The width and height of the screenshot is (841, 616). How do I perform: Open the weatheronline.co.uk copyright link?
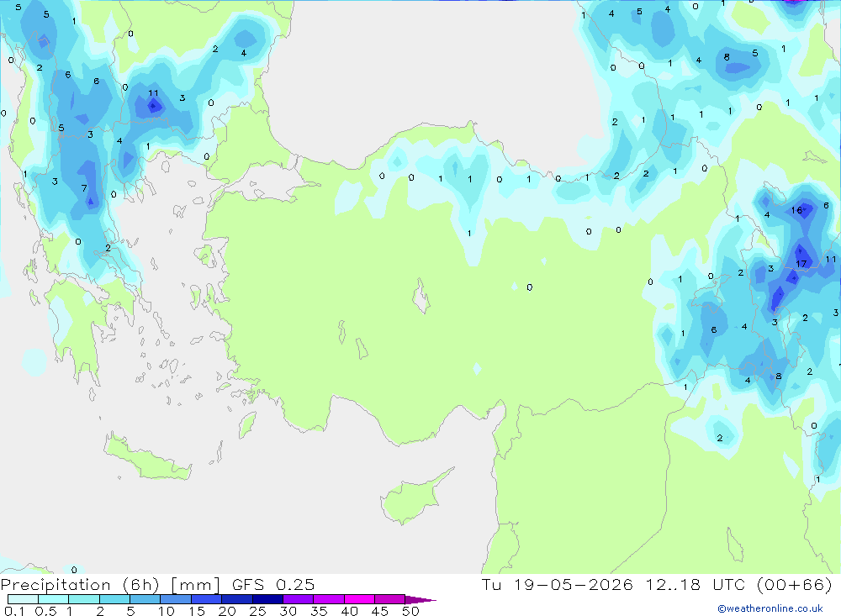[770, 608]
